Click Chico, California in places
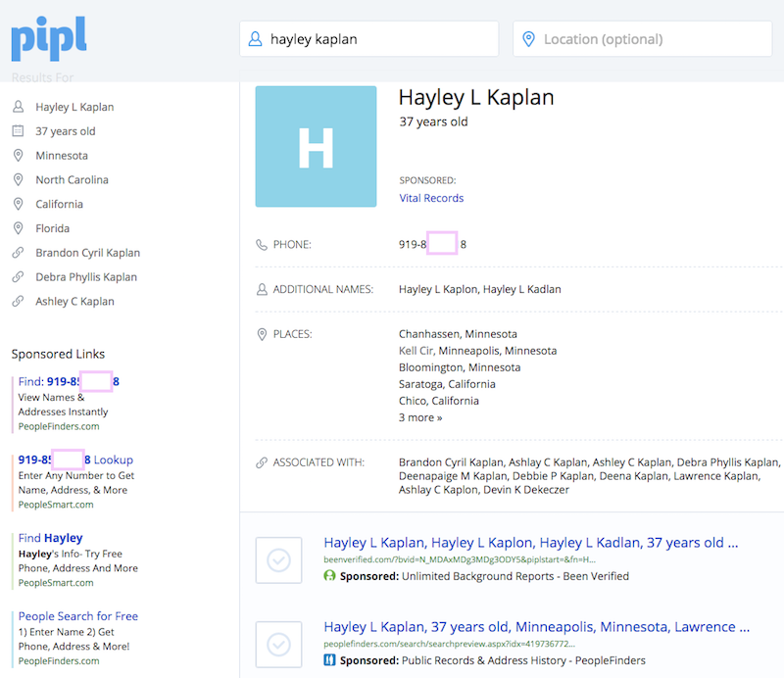784x678 pixels. pyautogui.click(x=438, y=401)
